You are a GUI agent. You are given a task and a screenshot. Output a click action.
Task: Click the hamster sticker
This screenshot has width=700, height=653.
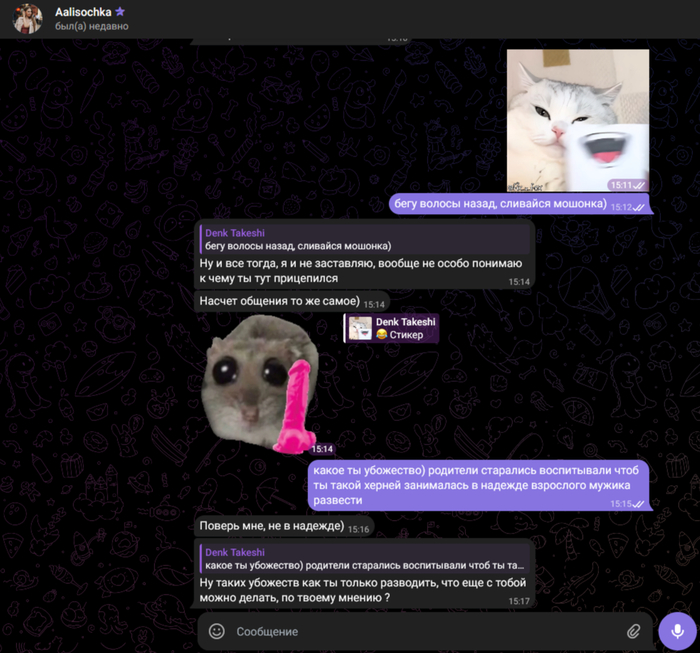(260, 380)
